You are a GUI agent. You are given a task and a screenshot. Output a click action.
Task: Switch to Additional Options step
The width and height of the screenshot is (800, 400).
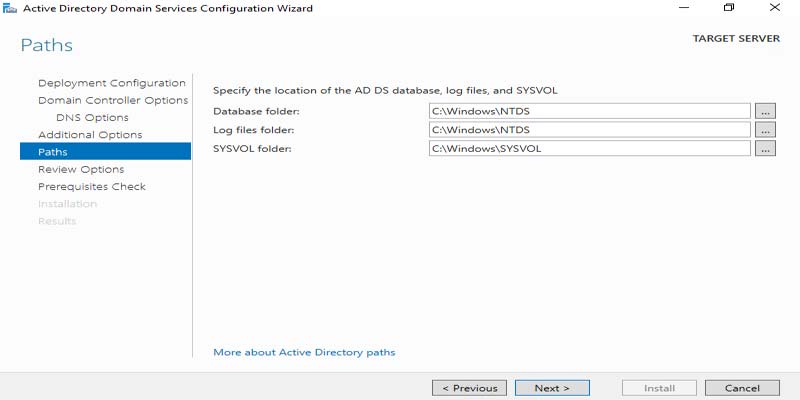click(90, 135)
